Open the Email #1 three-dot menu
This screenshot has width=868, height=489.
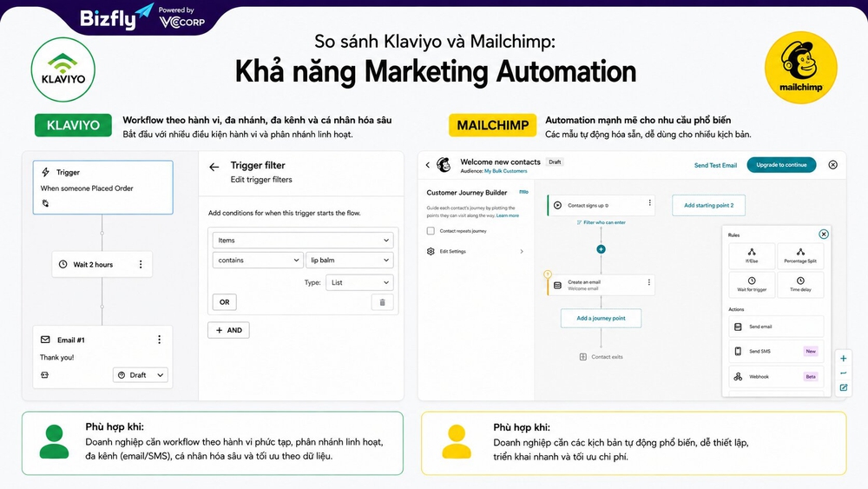[160, 340]
